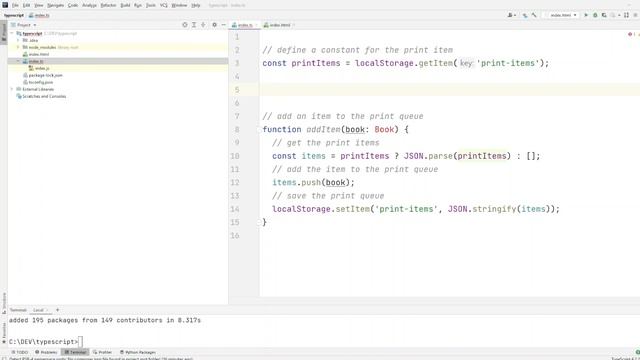640x360 pixels.
Task: Open the VCS menu
Action: 164,5
